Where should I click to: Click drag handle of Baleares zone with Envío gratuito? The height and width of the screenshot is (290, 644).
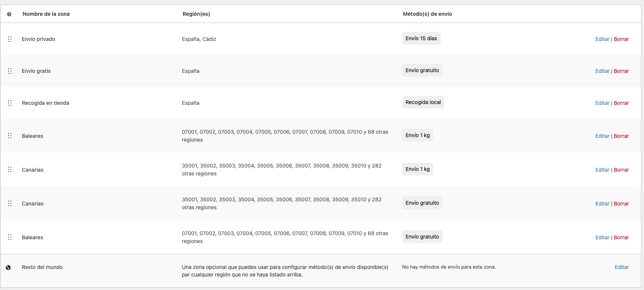click(x=10, y=237)
